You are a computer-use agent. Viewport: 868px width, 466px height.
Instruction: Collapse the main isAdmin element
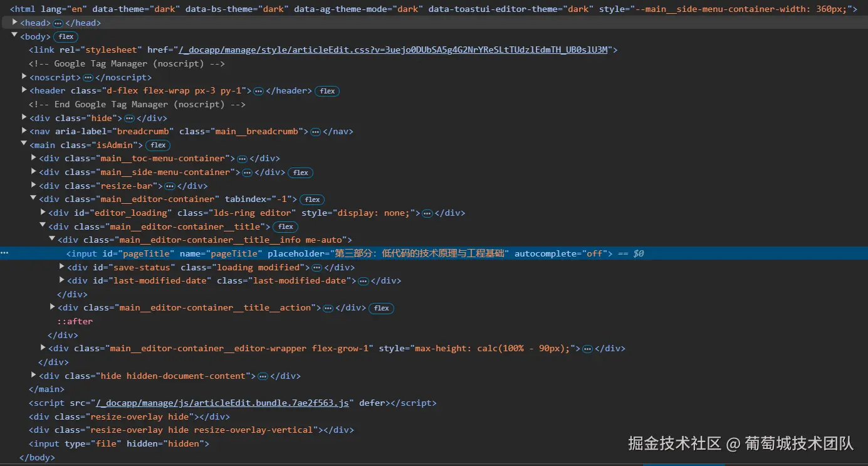(24, 145)
